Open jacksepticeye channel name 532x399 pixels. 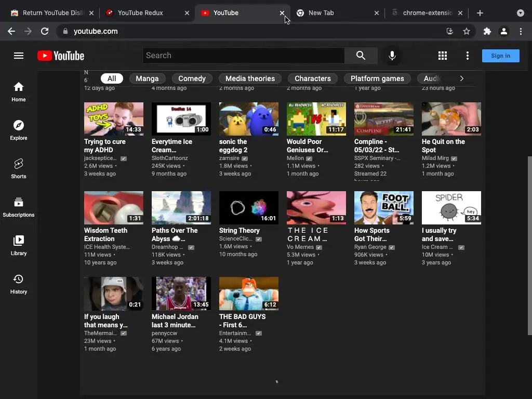100,158
